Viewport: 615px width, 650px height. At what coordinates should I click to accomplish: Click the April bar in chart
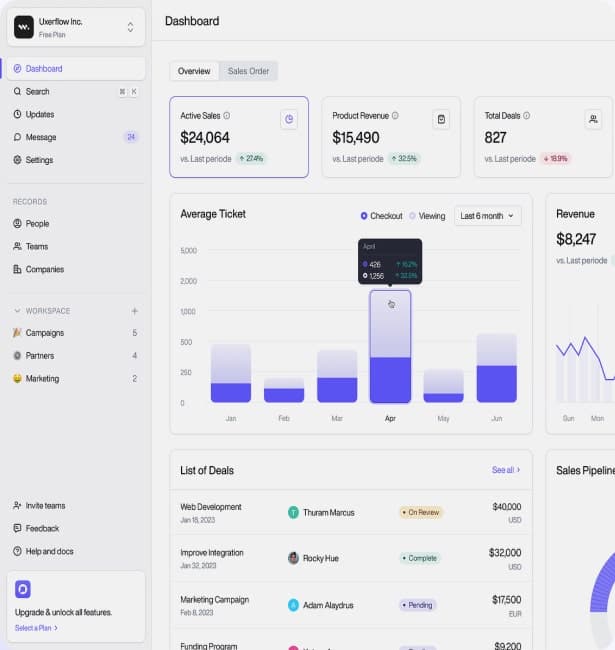[x=390, y=345]
